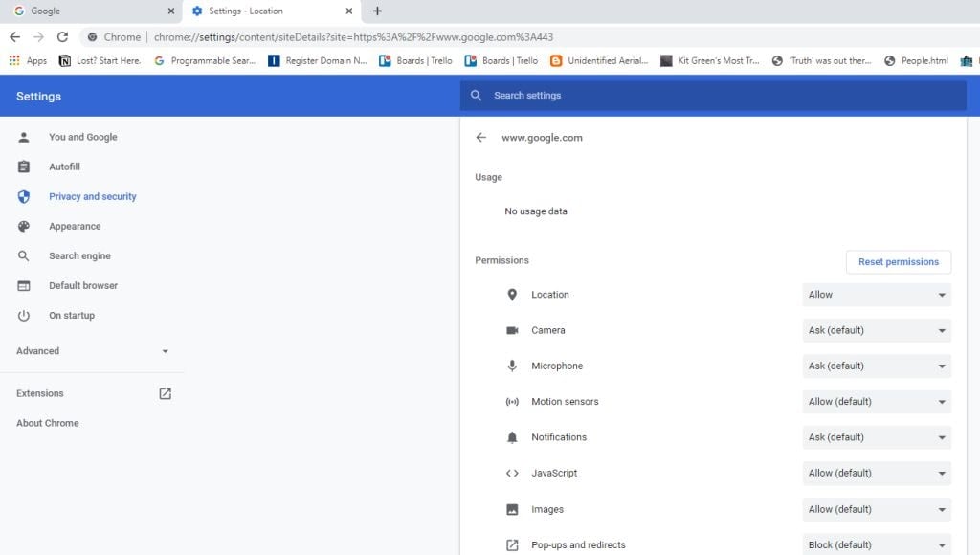The image size is (980, 555).
Task: Open Search engine settings
Action: 80,255
